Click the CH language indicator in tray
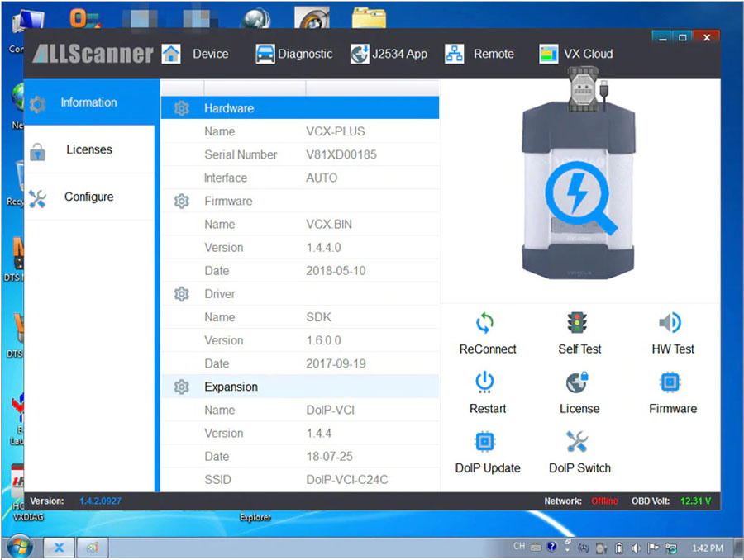The width and height of the screenshot is (744, 560). point(519,546)
